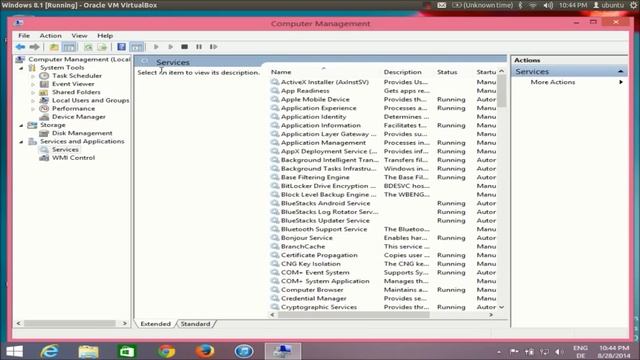Select Shared Folders in the tree

[x=76, y=92]
